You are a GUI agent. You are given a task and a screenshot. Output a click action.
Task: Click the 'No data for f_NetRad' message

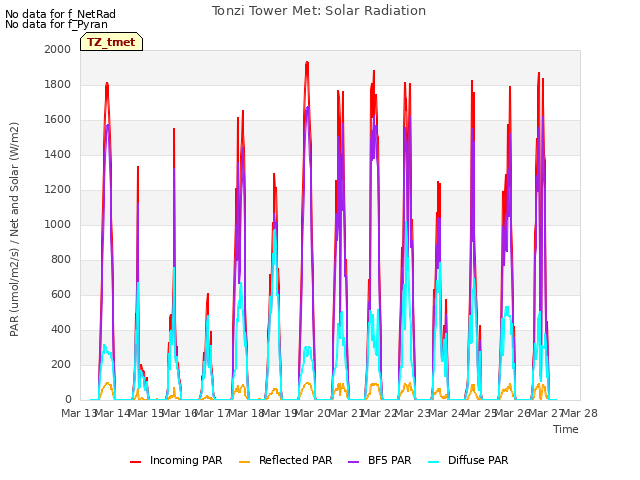(x=60, y=14)
